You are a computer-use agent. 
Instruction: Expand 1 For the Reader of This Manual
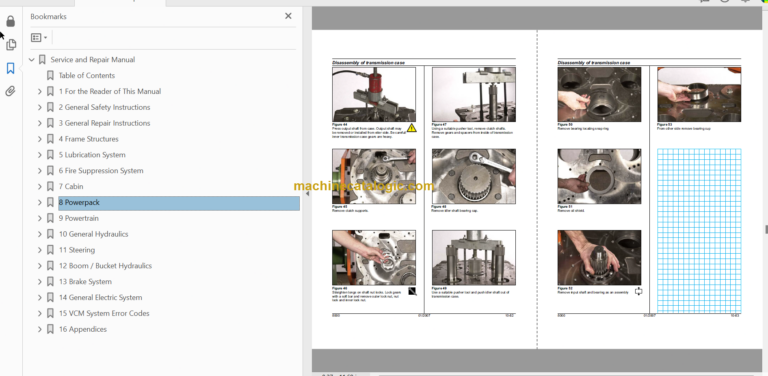click(x=40, y=92)
